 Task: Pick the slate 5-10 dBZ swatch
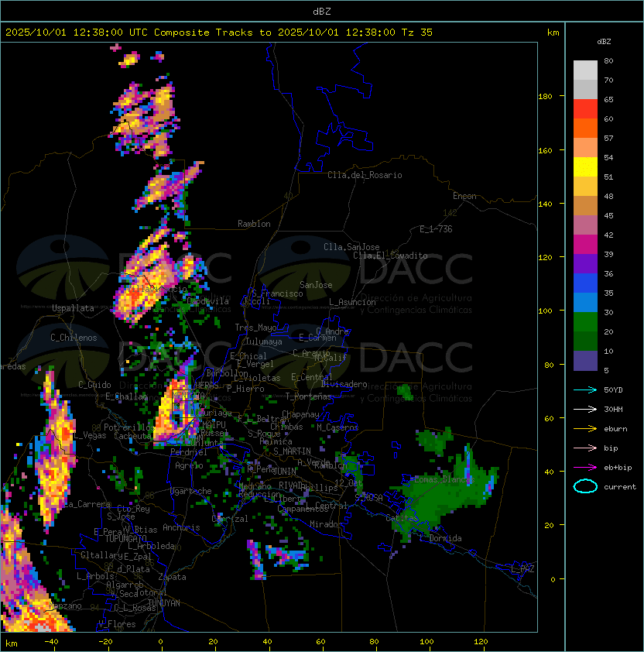[585, 361]
